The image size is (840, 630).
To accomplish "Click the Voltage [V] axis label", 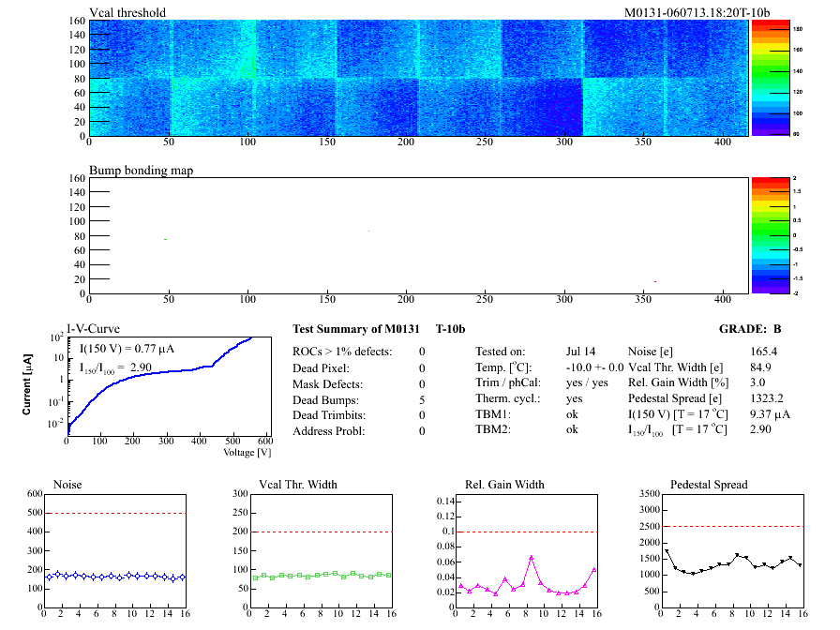I will [247, 452].
